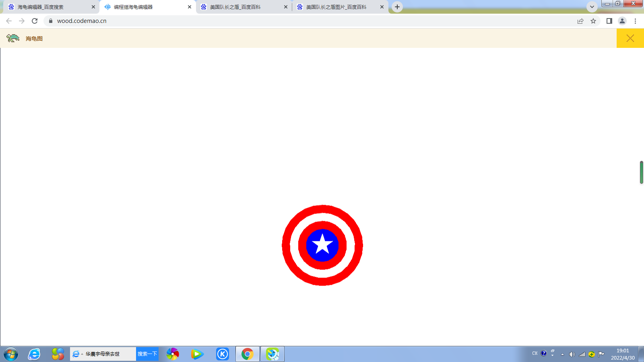Viewport: 644px width, 362px height.
Task: Open a new browser tab
Action: coord(397,7)
